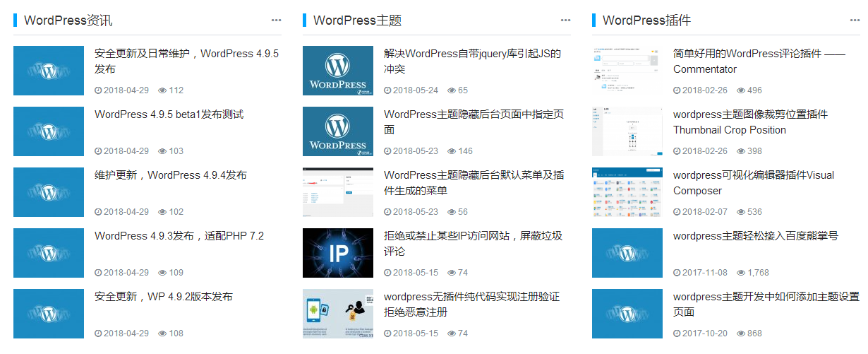
Task: Open article wordpress可视化编辑器插件Visual Composer
Action: click(754, 183)
